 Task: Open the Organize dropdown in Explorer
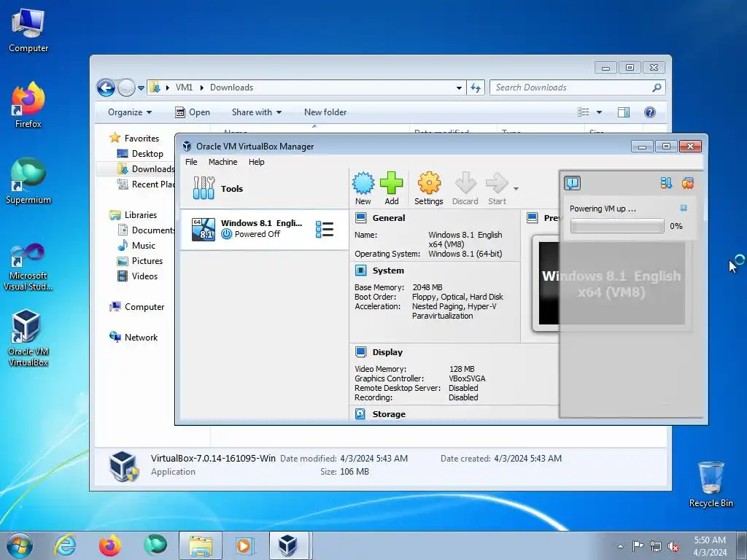pyautogui.click(x=130, y=112)
